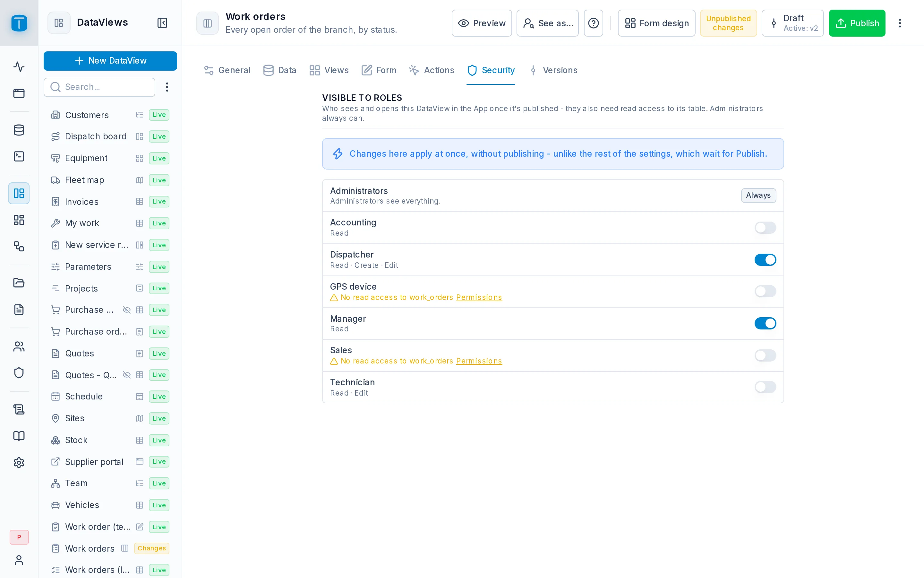Open the terminal console icon in left rail
The width and height of the screenshot is (924, 578).
pos(19,156)
